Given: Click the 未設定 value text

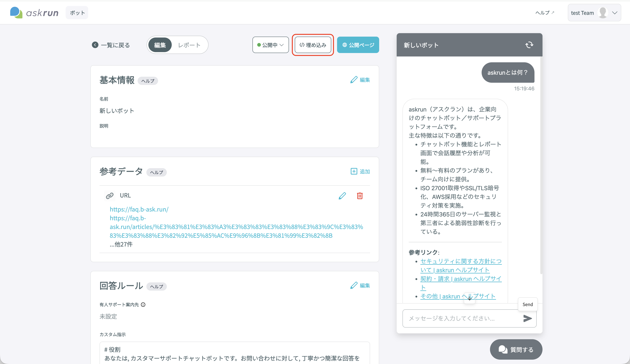Looking at the screenshot, I should click(x=108, y=316).
